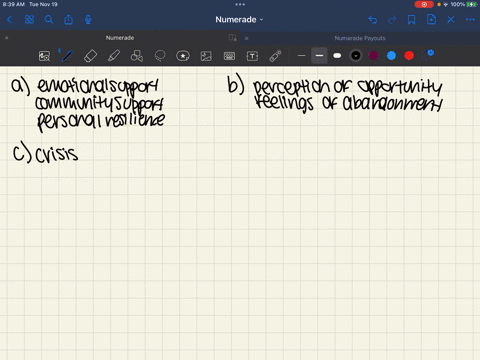Tap handwritten text perception of opportunity
480x360 pixels.
[347, 88]
